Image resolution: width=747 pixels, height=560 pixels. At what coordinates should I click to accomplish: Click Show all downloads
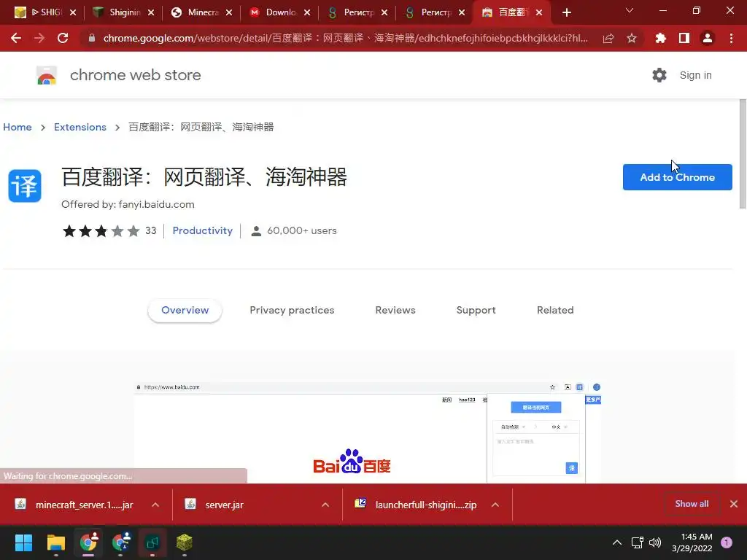pyautogui.click(x=692, y=504)
